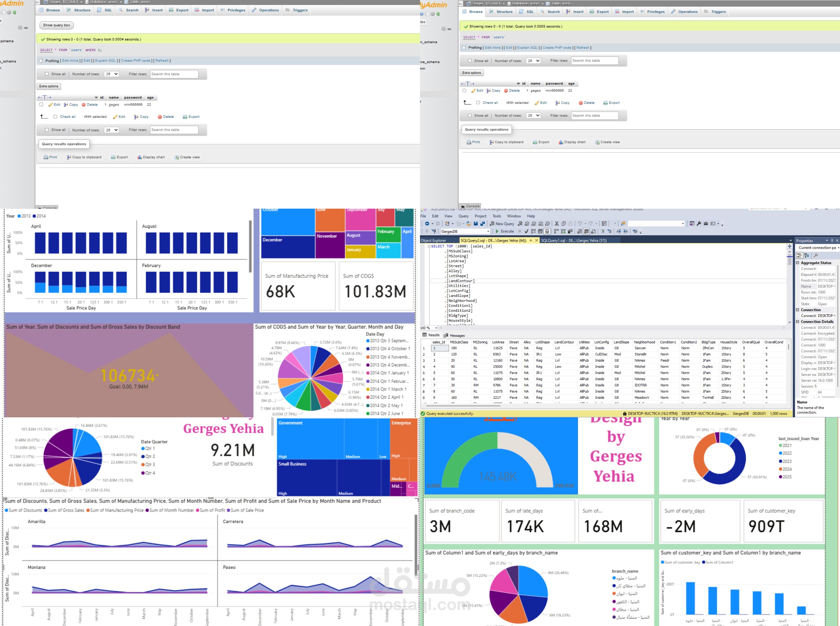Screen dimensions: 840x626
Task: Click the Show query box button
Action: [x=56, y=25]
